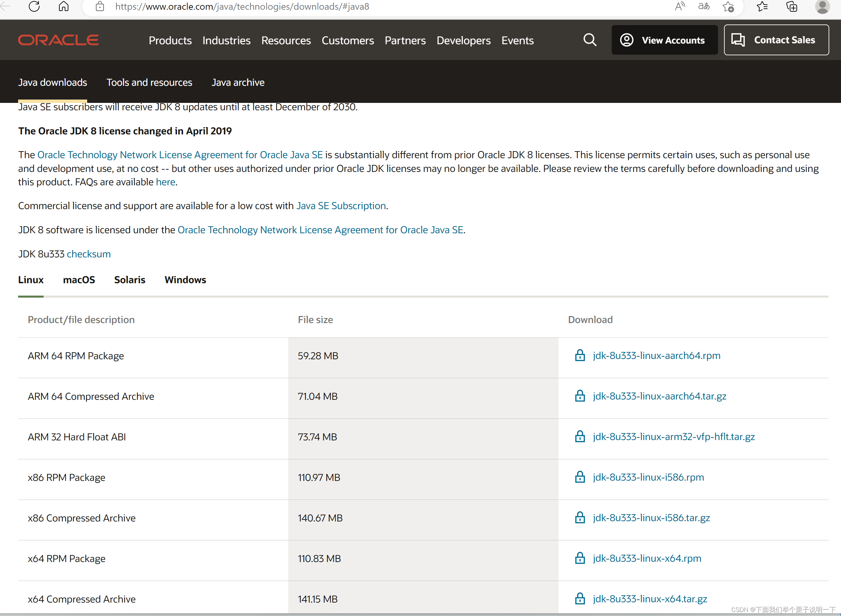Open the Developers menu
The image size is (841, 616).
(464, 40)
